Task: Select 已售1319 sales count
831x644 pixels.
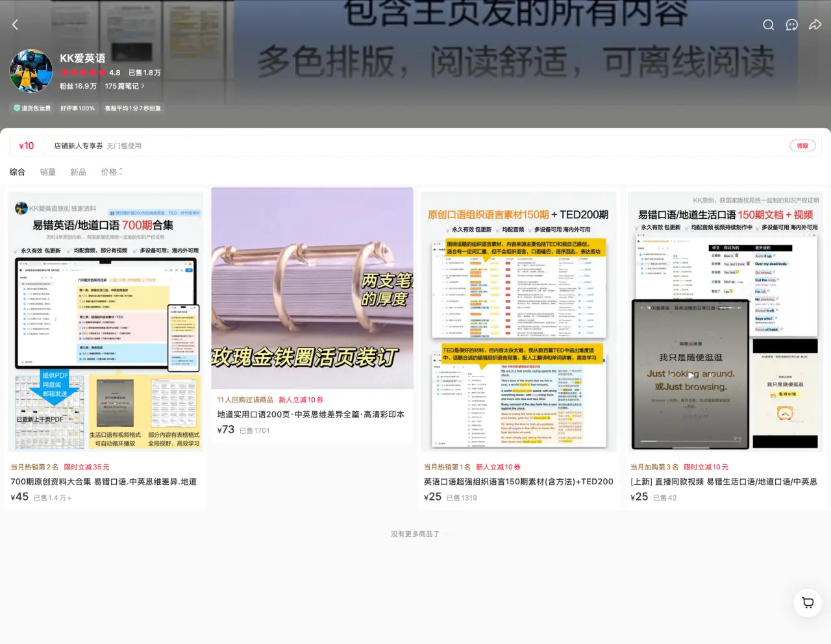Action: point(462,498)
